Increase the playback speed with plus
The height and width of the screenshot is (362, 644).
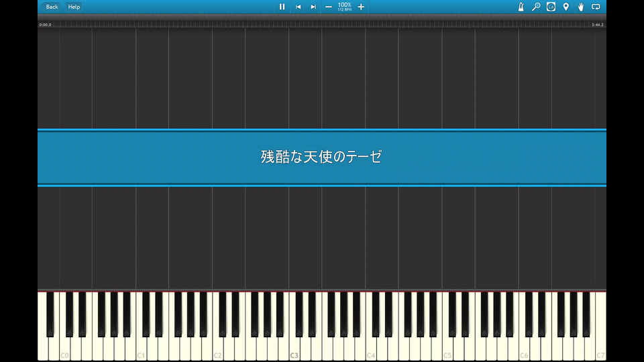click(361, 7)
